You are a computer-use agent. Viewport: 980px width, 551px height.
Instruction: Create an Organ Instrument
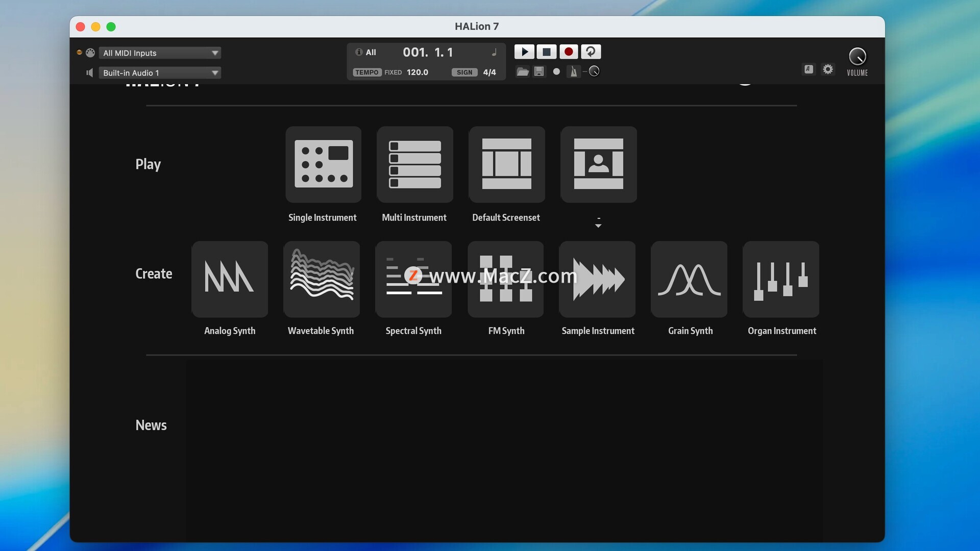[781, 279]
